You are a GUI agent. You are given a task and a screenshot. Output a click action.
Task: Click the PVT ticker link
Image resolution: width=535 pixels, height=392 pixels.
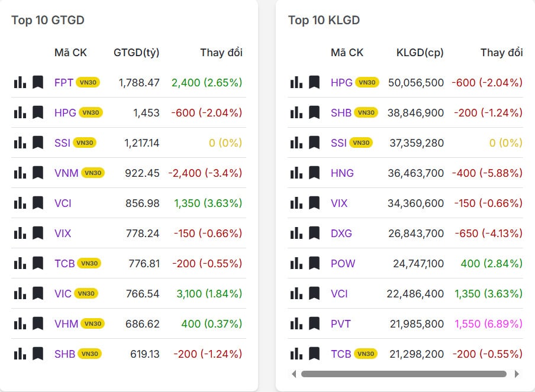[341, 323]
